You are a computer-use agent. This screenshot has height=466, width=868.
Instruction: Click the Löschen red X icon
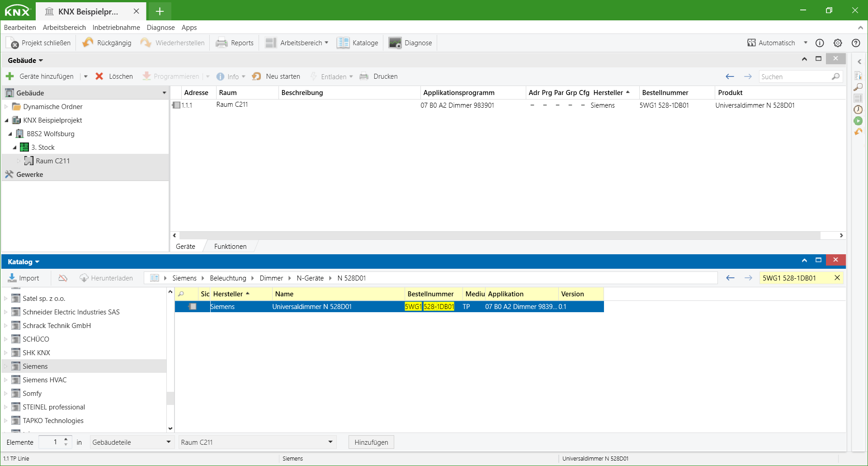coord(99,76)
